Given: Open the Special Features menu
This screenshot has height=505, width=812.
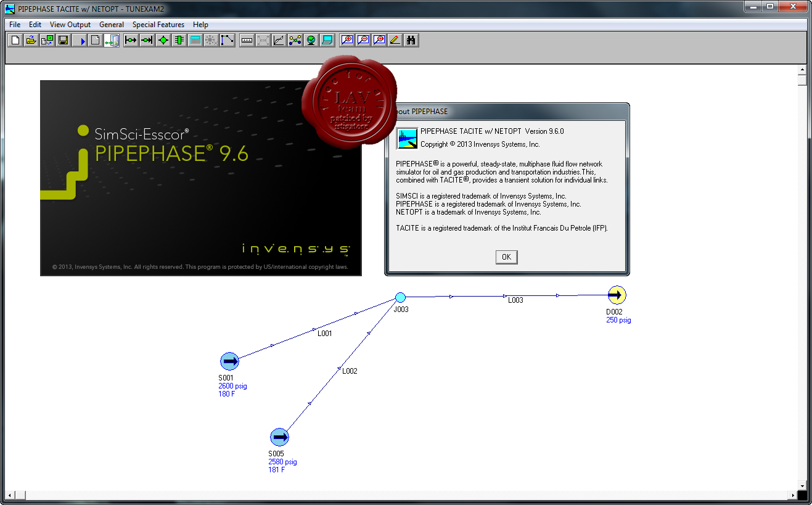Looking at the screenshot, I should (x=158, y=25).
